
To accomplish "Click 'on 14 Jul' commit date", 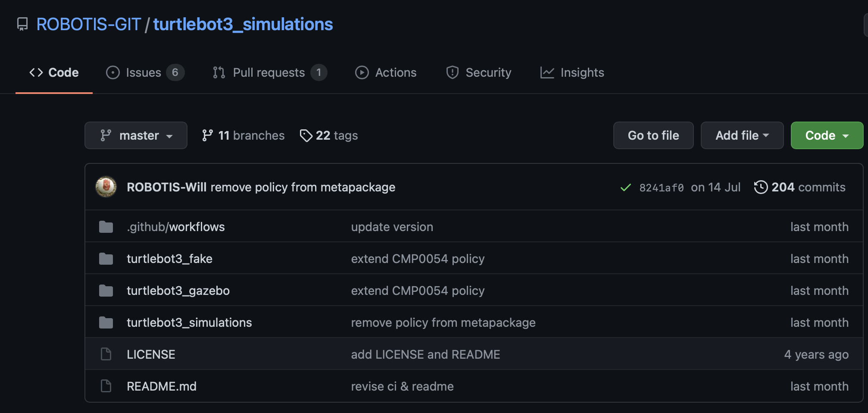I will pyautogui.click(x=716, y=187).
